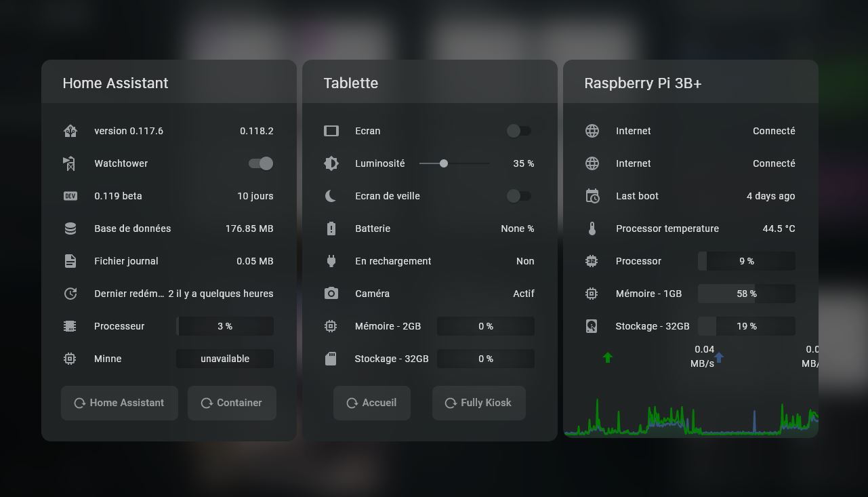Click the 0.04 MB/s upload rate
Image resolution: width=868 pixels, height=497 pixels.
point(703,356)
